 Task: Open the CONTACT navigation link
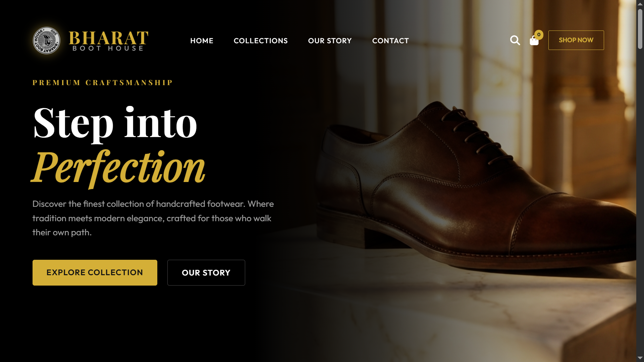pos(390,41)
